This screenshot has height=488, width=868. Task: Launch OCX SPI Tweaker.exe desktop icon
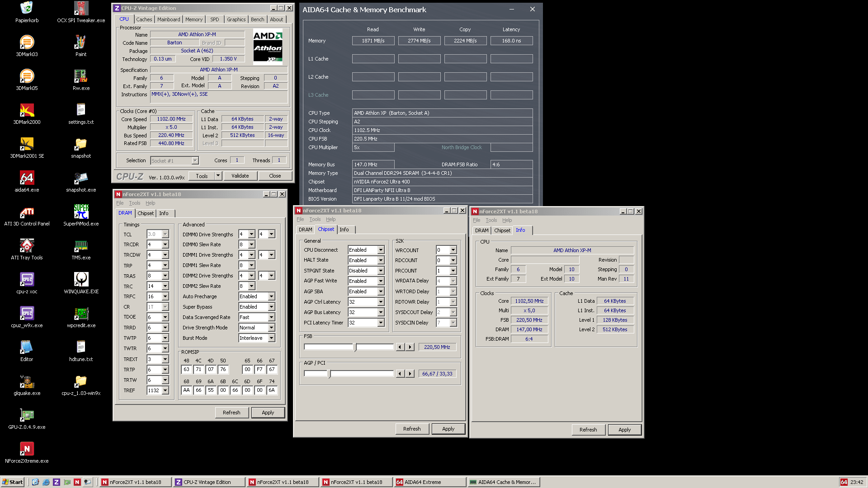pos(81,12)
